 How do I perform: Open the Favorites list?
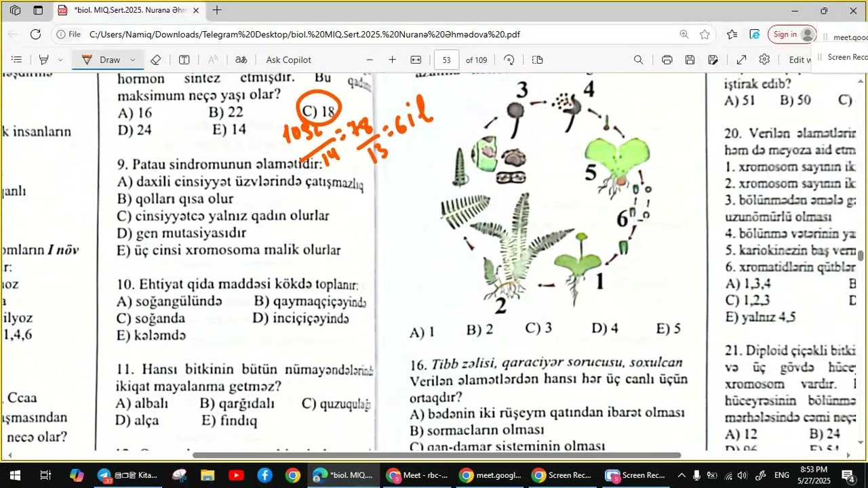coord(732,34)
